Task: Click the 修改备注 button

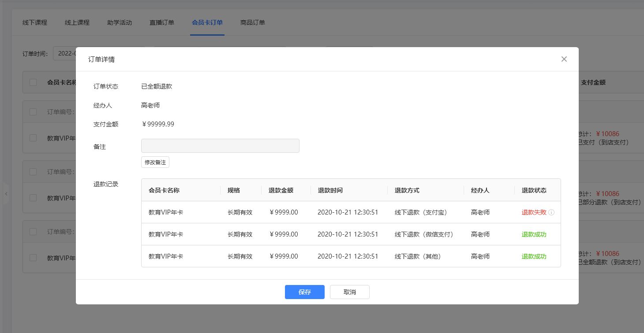Action: pyautogui.click(x=155, y=162)
